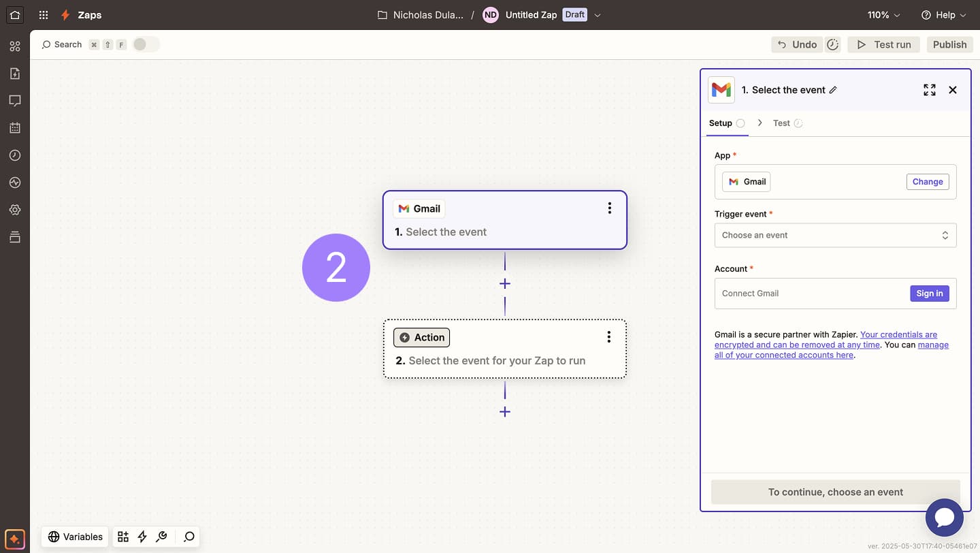Open the Help dropdown menu

coord(943,15)
